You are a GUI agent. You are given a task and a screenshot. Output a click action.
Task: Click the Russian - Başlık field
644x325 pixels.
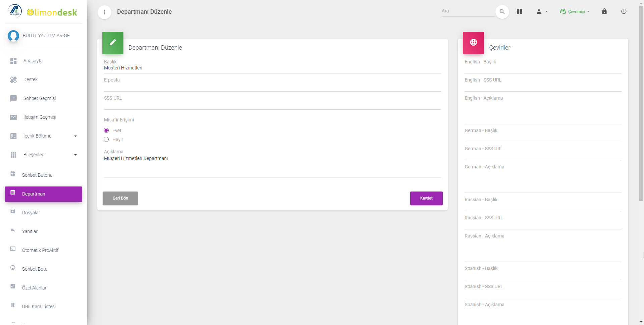[x=543, y=206]
